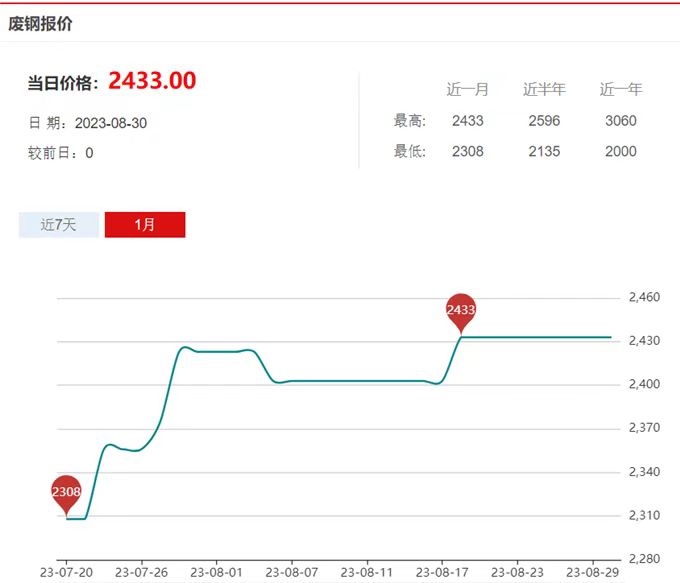680x583 pixels.
Task: Click the 23-08-01 axis date label
Action: point(216,573)
